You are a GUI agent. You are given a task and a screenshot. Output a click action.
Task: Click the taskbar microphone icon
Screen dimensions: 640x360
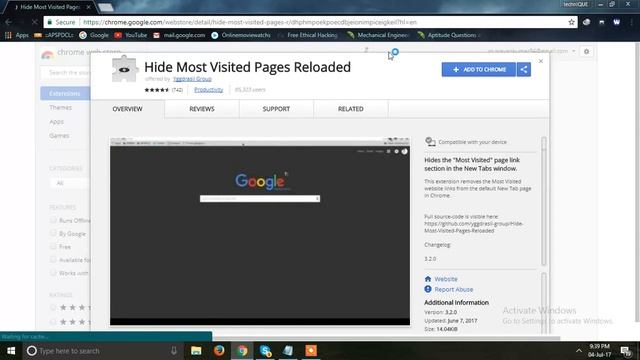(x=173, y=351)
